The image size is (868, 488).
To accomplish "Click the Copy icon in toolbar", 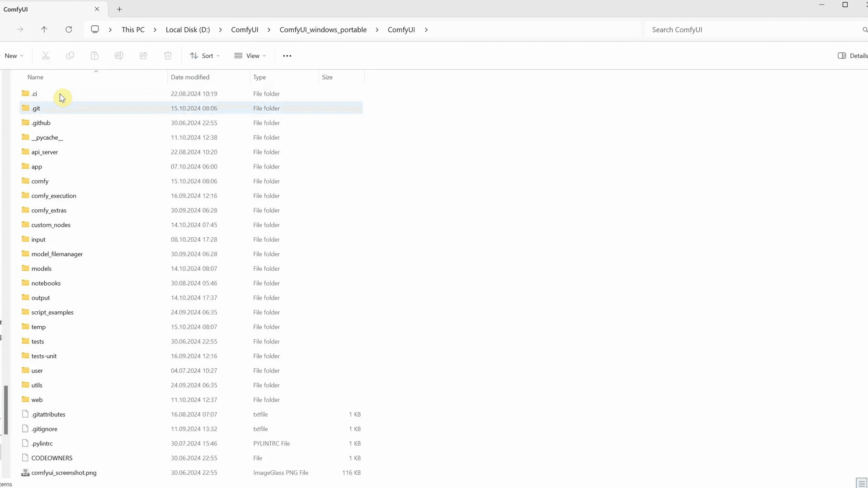I will pyautogui.click(x=70, y=56).
